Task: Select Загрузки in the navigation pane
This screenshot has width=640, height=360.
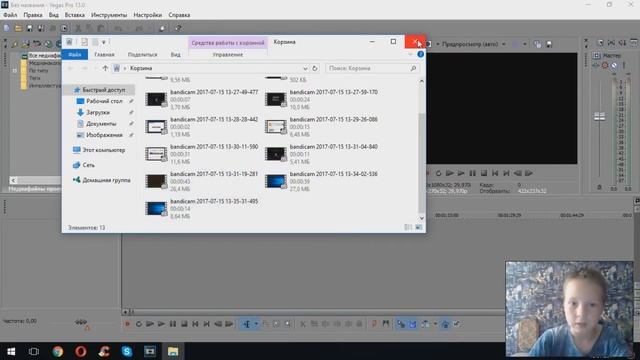Action: click(98, 112)
